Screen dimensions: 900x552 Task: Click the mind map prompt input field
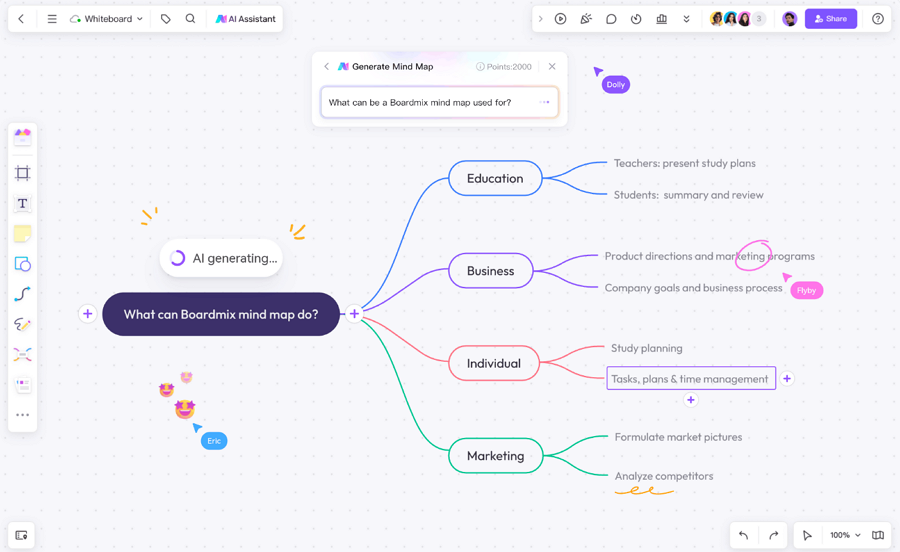pos(430,102)
